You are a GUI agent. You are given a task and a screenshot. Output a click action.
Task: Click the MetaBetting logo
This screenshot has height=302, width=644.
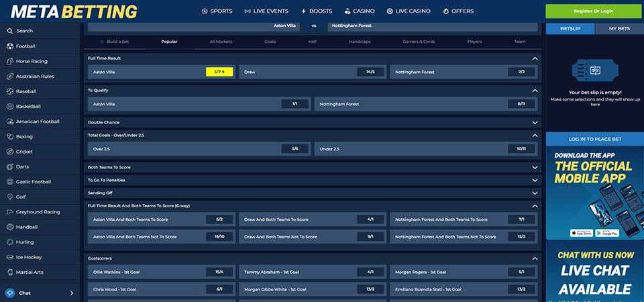[74, 12]
